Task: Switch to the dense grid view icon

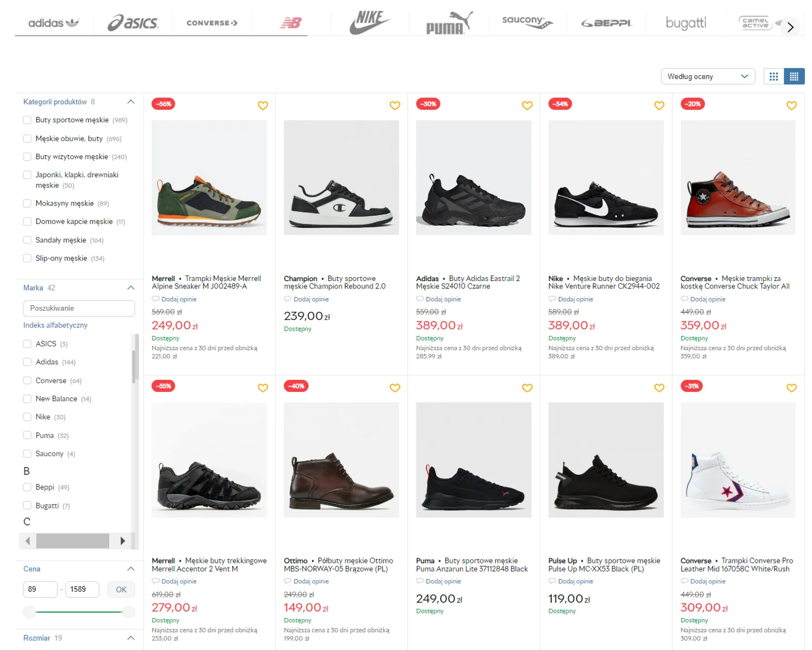Action: 794,76
